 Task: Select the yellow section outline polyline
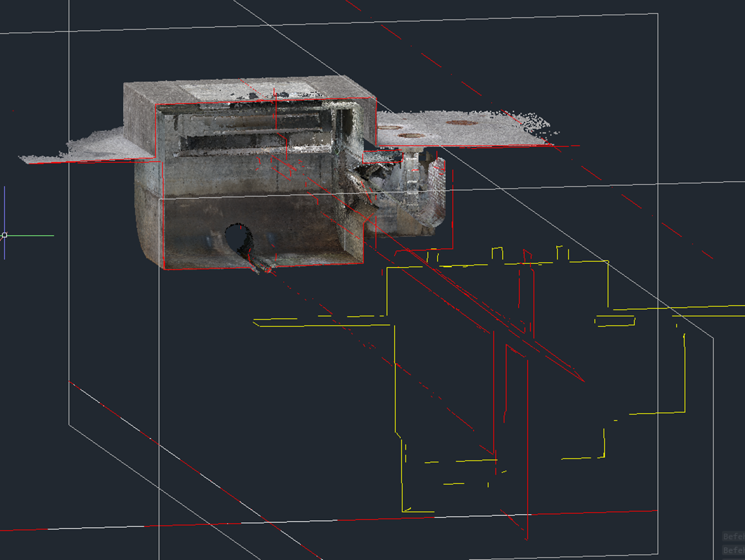point(498,378)
